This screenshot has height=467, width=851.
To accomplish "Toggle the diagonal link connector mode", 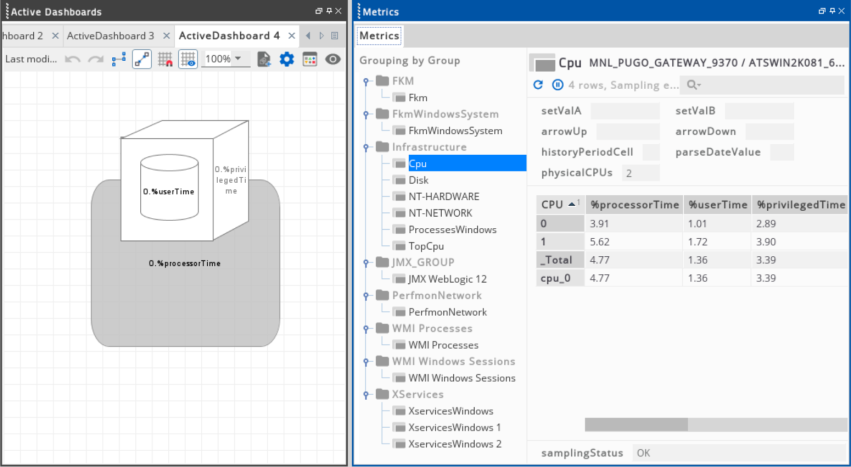I will click(x=142, y=59).
